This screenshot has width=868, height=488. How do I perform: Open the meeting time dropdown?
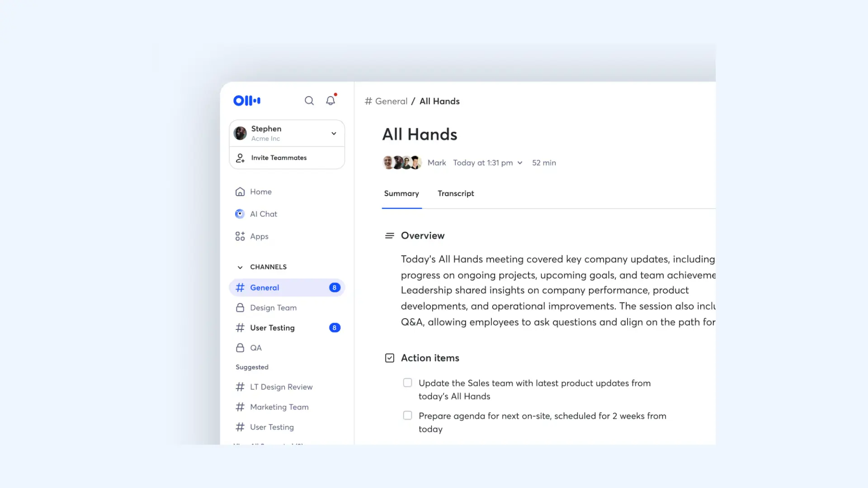(519, 163)
